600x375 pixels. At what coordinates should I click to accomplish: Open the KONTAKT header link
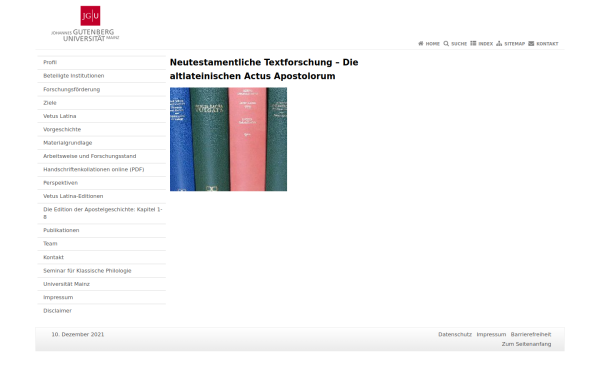click(547, 44)
